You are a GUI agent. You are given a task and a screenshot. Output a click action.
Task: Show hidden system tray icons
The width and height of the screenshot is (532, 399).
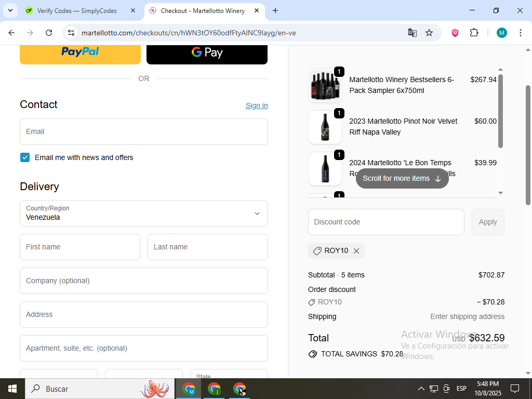click(421, 389)
